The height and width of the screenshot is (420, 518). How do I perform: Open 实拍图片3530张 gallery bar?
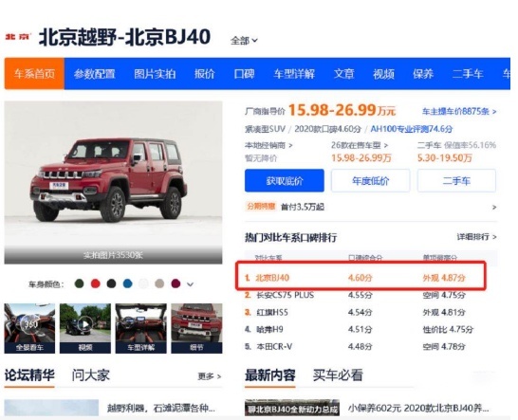click(113, 255)
